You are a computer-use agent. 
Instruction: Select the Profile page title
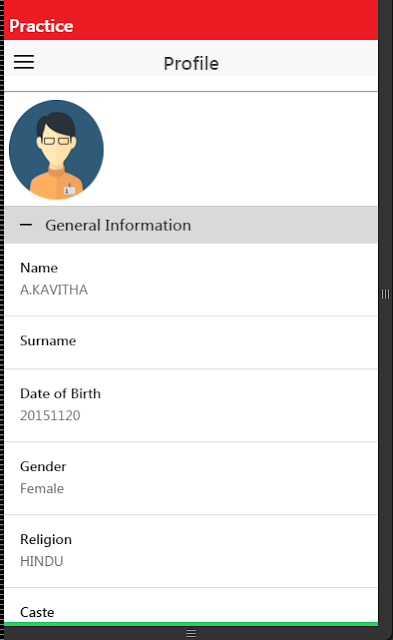pyautogui.click(x=191, y=64)
